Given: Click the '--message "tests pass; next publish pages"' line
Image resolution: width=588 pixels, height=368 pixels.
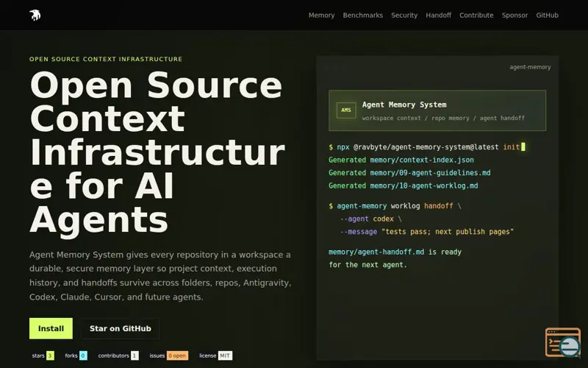Looking at the screenshot, I should [427, 232].
